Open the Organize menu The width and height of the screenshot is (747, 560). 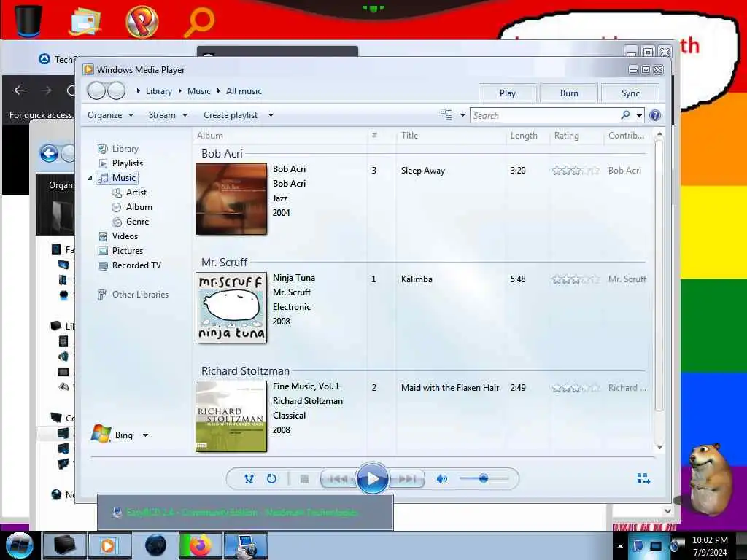110,115
